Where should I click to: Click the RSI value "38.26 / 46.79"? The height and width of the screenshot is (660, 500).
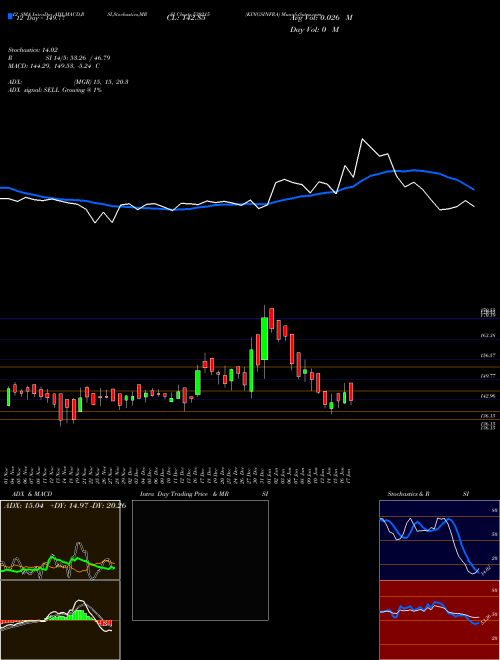point(88,58)
